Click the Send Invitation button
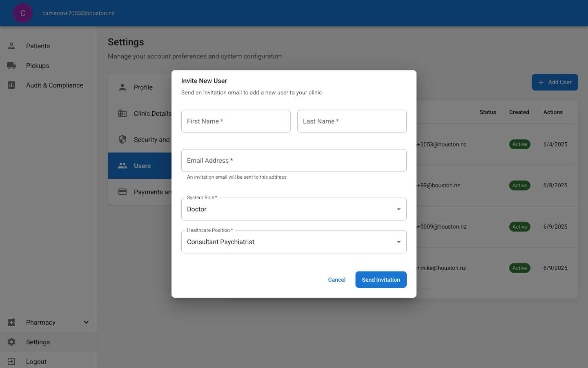Screen dimensions: 588x368 coord(381,280)
